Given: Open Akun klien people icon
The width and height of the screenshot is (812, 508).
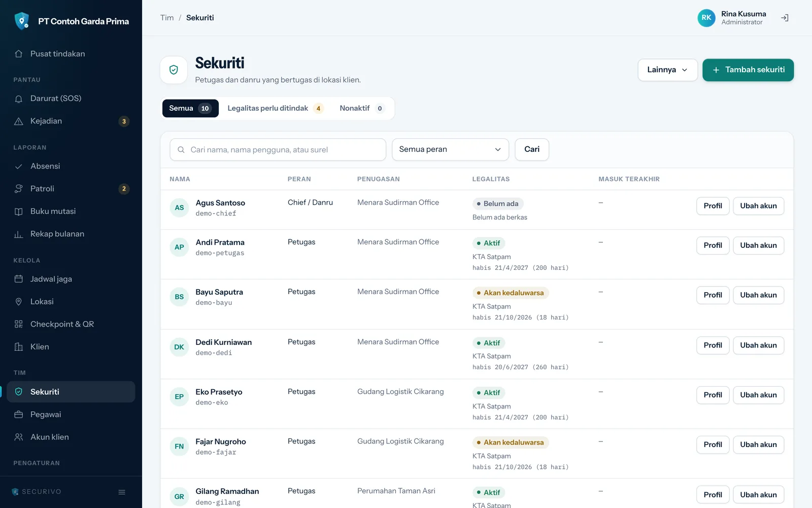Looking at the screenshot, I should click(19, 437).
